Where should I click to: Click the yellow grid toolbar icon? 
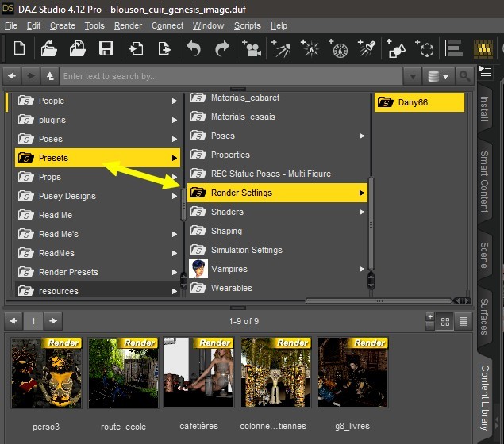tap(483, 49)
